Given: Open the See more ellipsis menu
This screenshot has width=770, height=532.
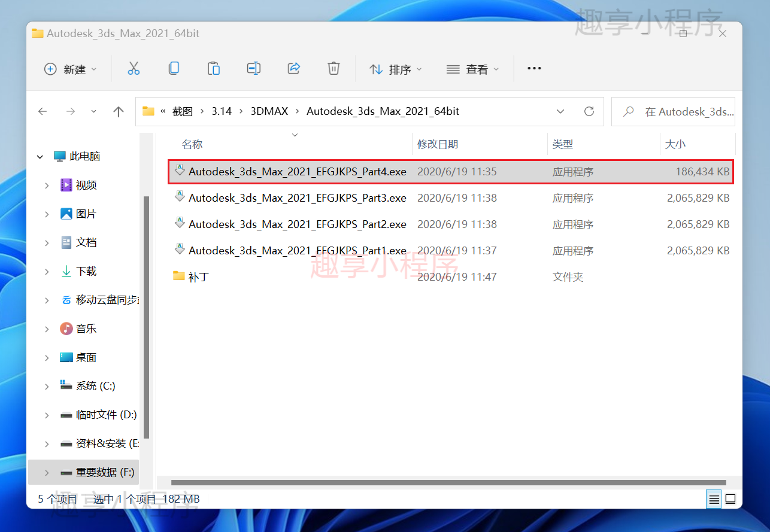Looking at the screenshot, I should click(x=534, y=69).
